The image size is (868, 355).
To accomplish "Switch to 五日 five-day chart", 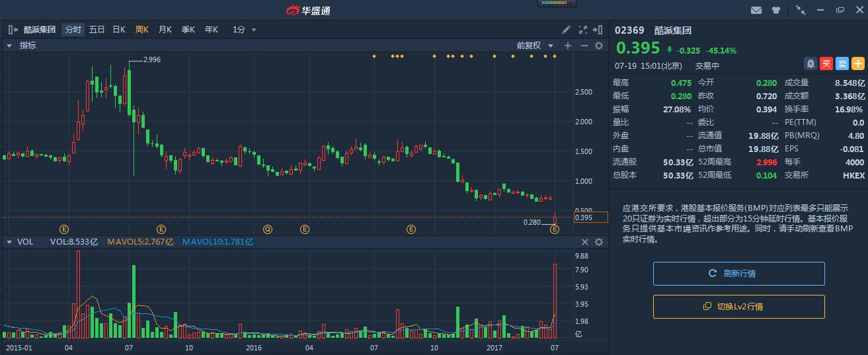I will coord(97,30).
